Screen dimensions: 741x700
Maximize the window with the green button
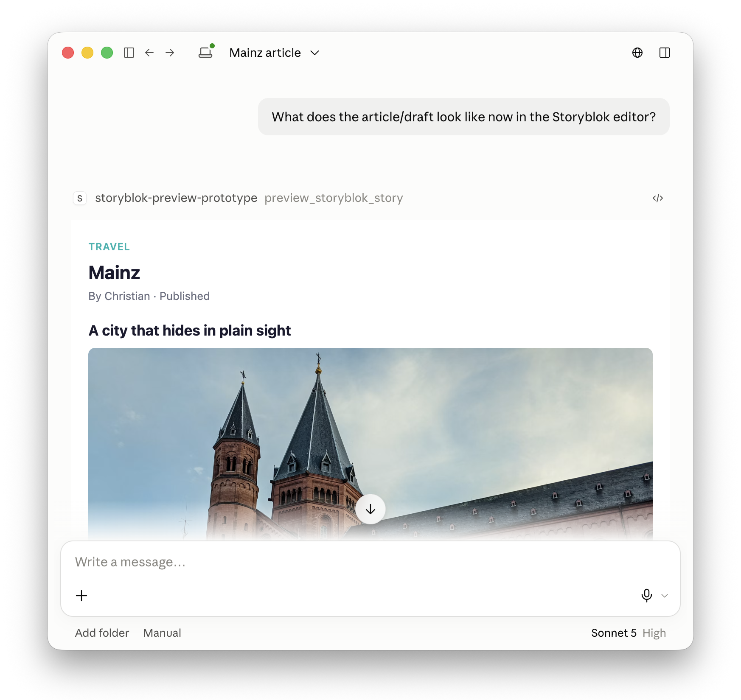[x=107, y=53]
